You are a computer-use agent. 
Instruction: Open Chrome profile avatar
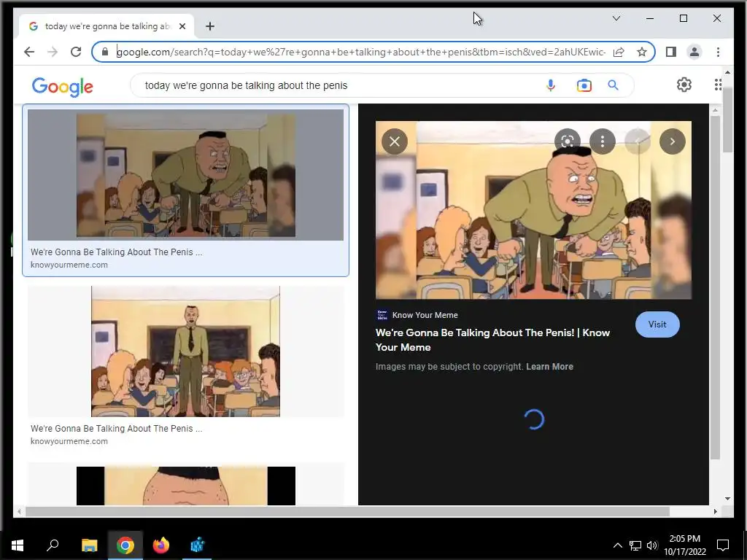pyautogui.click(x=694, y=52)
